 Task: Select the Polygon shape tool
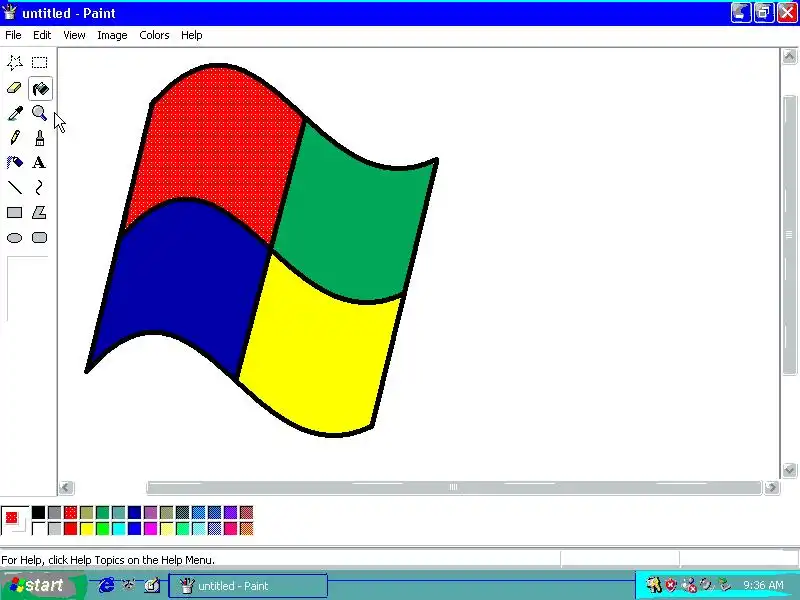(x=39, y=212)
